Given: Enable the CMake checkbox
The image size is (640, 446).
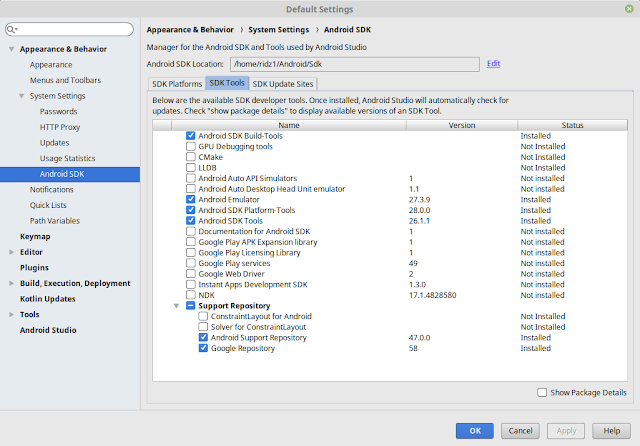Looking at the screenshot, I should pyautogui.click(x=191, y=157).
